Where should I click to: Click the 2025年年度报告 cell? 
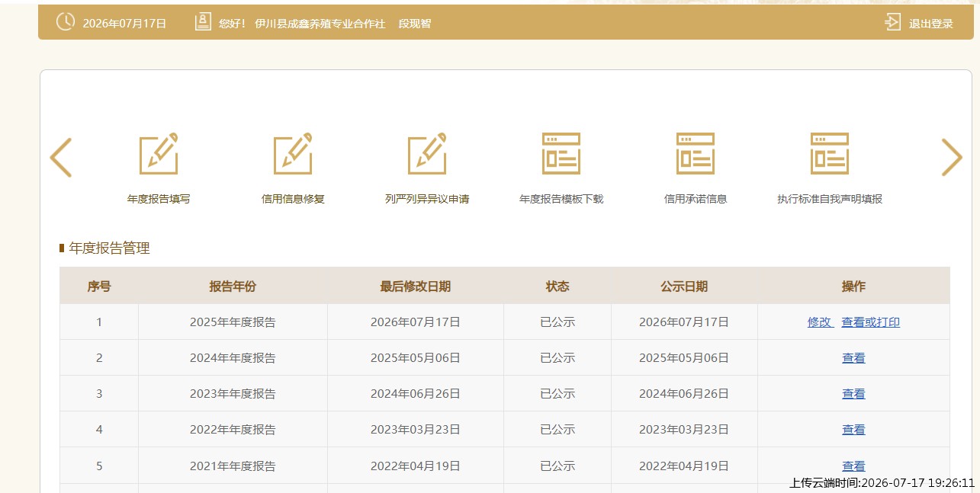233,322
